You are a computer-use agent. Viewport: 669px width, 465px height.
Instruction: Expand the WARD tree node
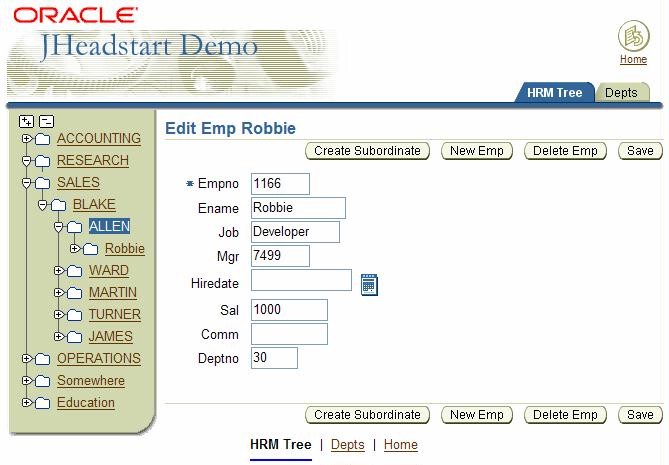(x=58, y=270)
